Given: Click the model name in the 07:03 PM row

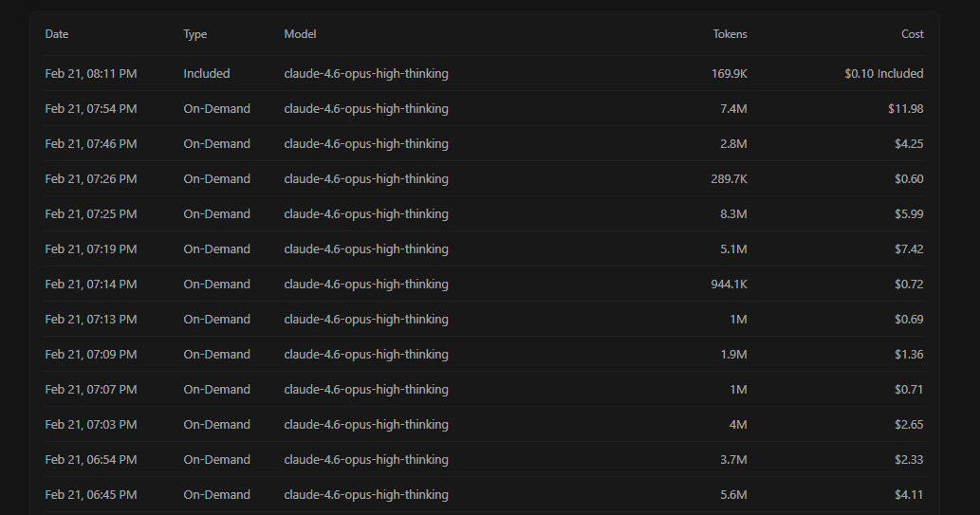Looking at the screenshot, I should pos(366,424).
